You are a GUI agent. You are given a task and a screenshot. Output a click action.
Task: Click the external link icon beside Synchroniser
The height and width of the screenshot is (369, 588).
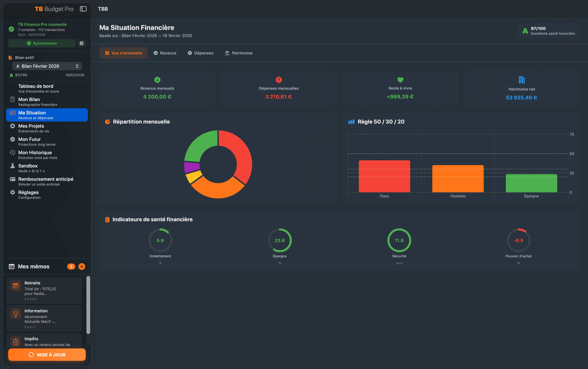coord(82,43)
